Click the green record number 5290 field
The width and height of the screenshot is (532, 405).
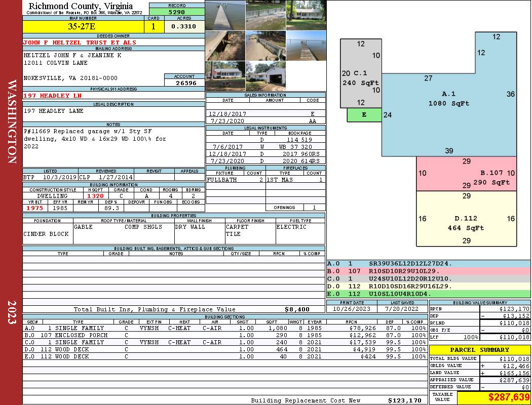coord(177,12)
